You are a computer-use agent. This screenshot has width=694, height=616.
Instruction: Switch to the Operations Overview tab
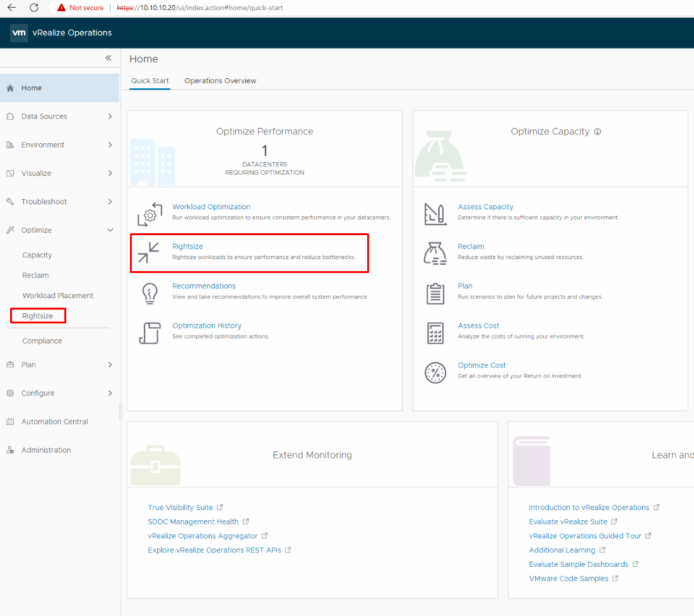(x=220, y=81)
